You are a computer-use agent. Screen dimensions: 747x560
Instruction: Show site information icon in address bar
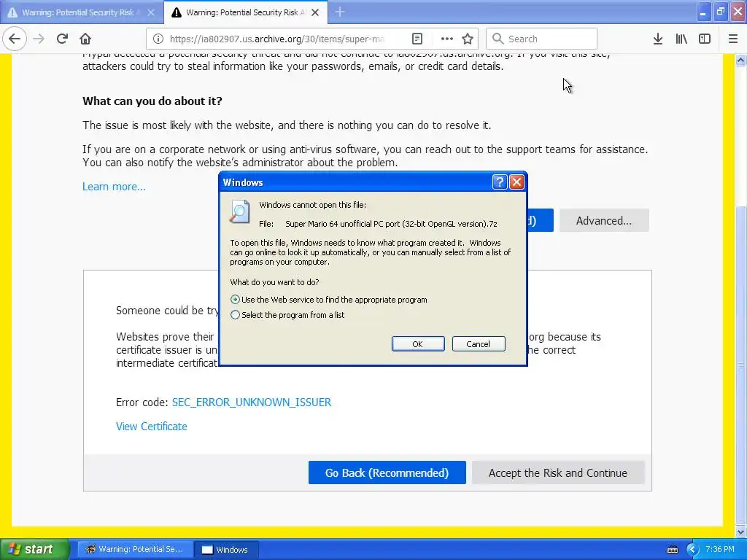(158, 39)
